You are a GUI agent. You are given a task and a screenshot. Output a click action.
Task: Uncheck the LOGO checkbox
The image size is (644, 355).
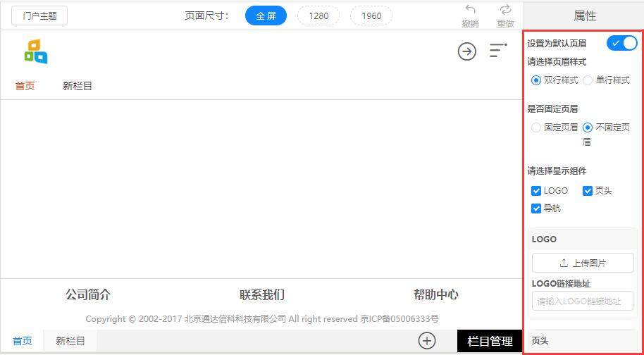[x=536, y=191]
